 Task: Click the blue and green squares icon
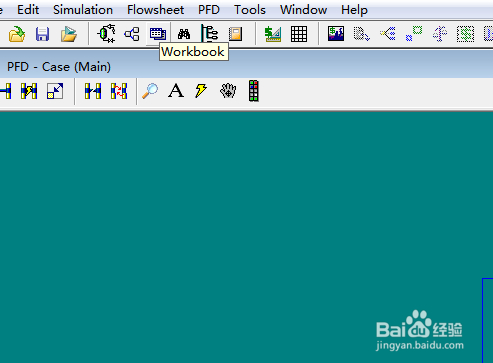(x=414, y=34)
